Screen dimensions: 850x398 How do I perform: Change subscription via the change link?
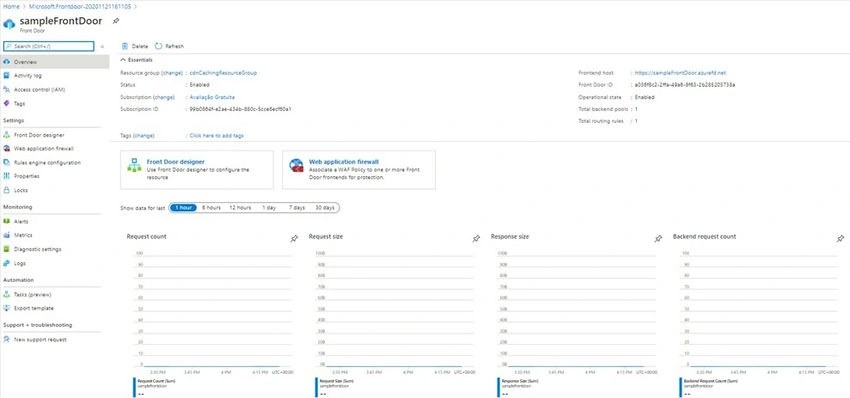pos(164,97)
